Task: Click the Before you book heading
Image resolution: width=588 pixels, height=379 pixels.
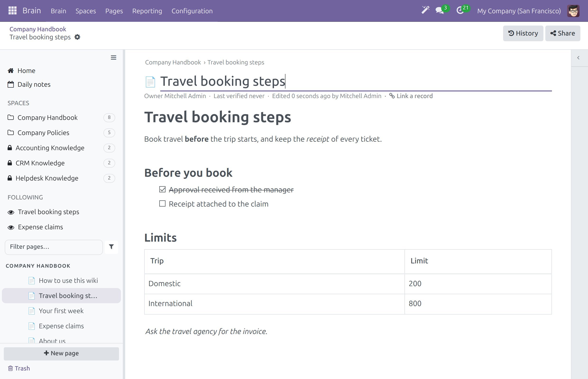Action: [x=188, y=173]
